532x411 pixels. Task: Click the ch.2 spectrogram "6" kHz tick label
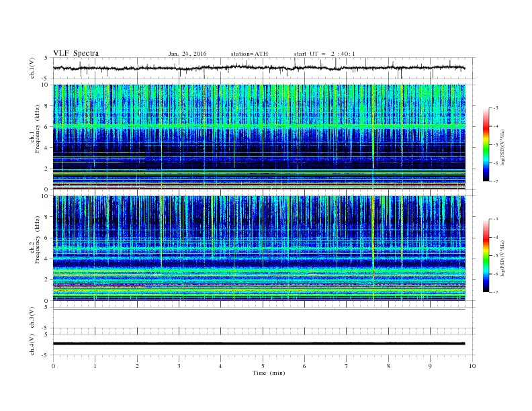coord(46,238)
